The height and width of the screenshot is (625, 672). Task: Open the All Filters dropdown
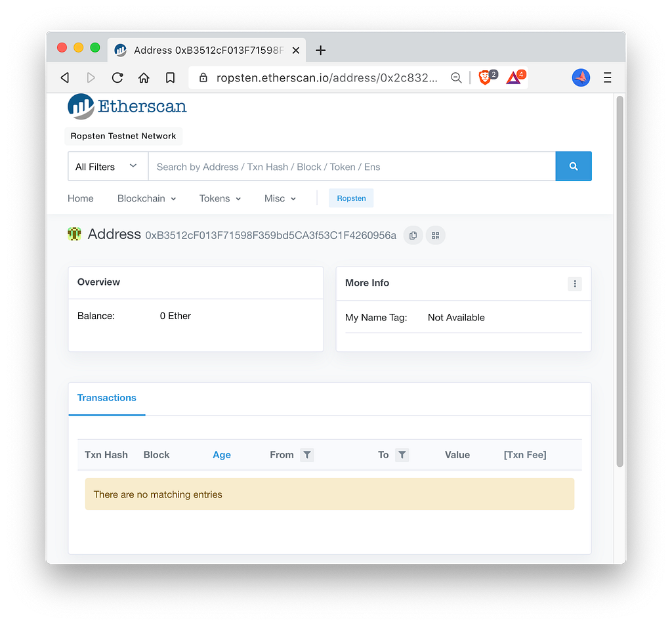pyautogui.click(x=108, y=166)
